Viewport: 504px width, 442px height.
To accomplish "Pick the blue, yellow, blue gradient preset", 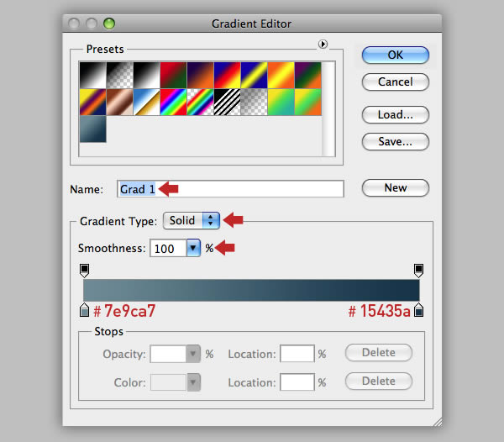I will tap(255, 76).
